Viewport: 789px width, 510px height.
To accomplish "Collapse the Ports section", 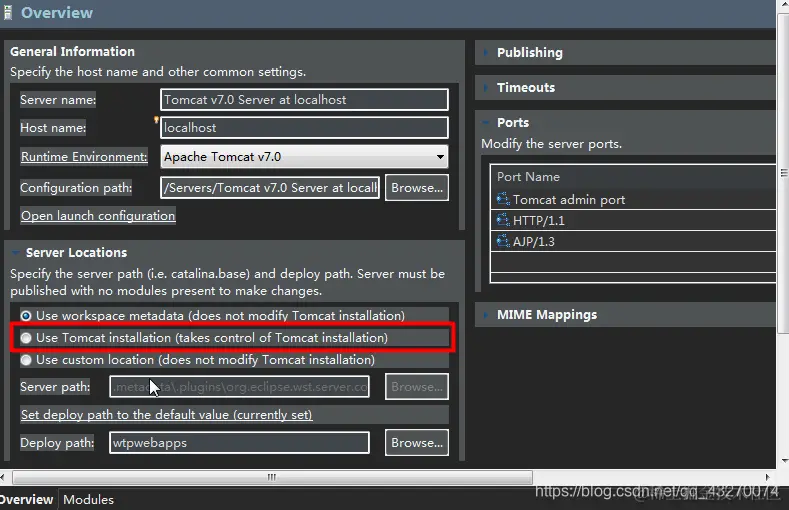I will coord(486,122).
